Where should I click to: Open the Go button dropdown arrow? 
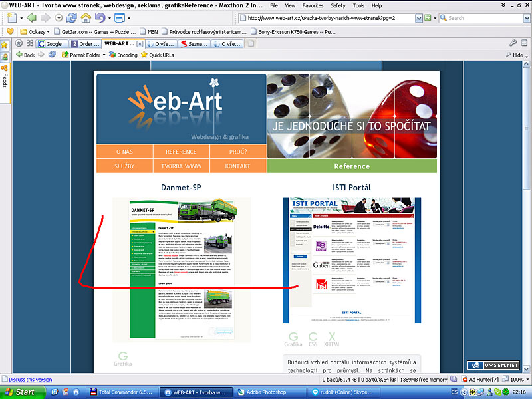point(435,18)
